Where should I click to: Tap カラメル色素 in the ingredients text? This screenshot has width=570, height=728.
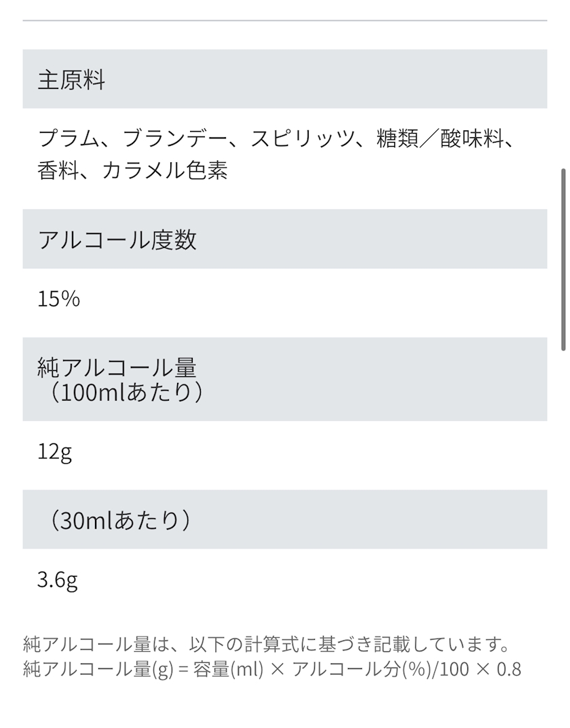[x=164, y=170]
